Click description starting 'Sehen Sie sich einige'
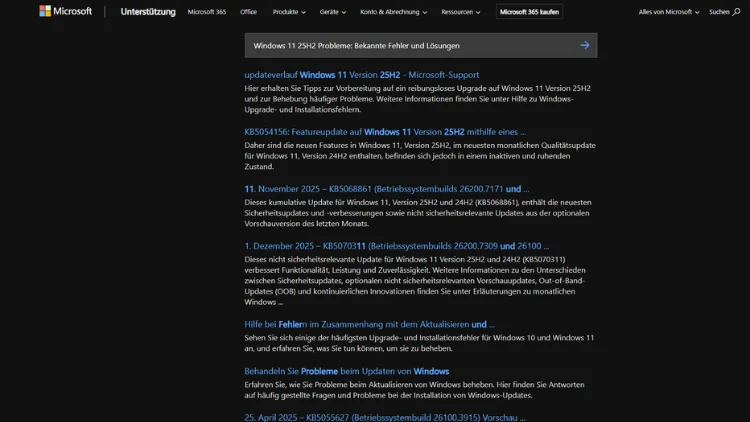The height and width of the screenshot is (422, 750). (x=419, y=343)
